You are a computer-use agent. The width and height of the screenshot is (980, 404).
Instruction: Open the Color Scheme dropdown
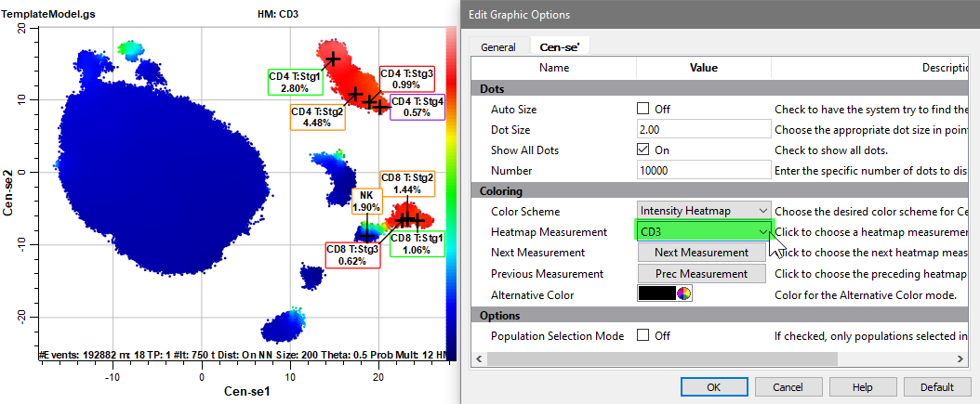point(704,212)
